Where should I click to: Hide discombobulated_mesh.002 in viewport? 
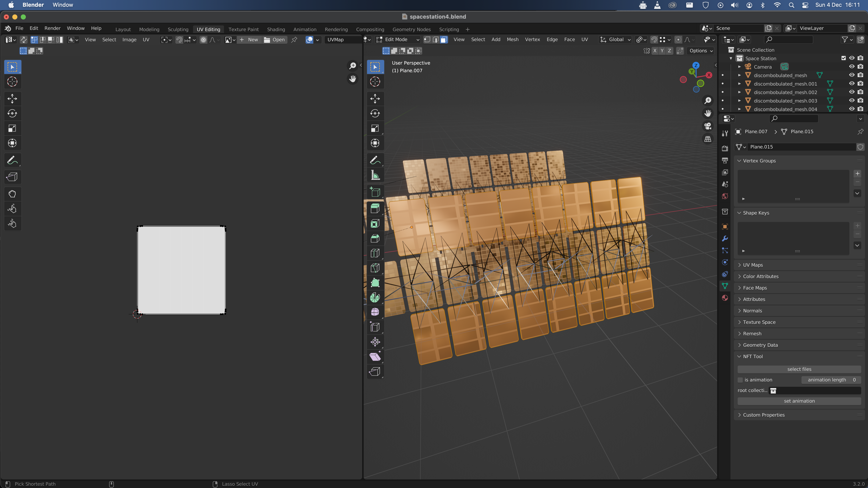(x=852, y=92)
